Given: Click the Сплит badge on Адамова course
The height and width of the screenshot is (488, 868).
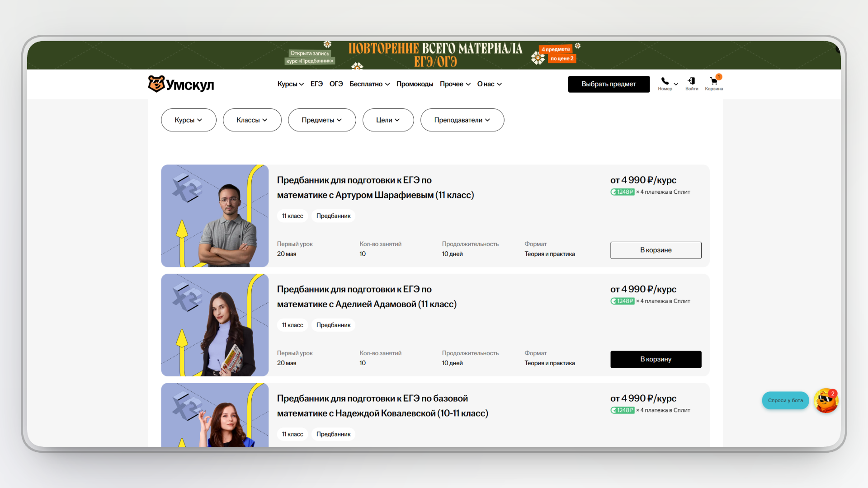Looking at the screenshot, I should click(x=623, y=301).
